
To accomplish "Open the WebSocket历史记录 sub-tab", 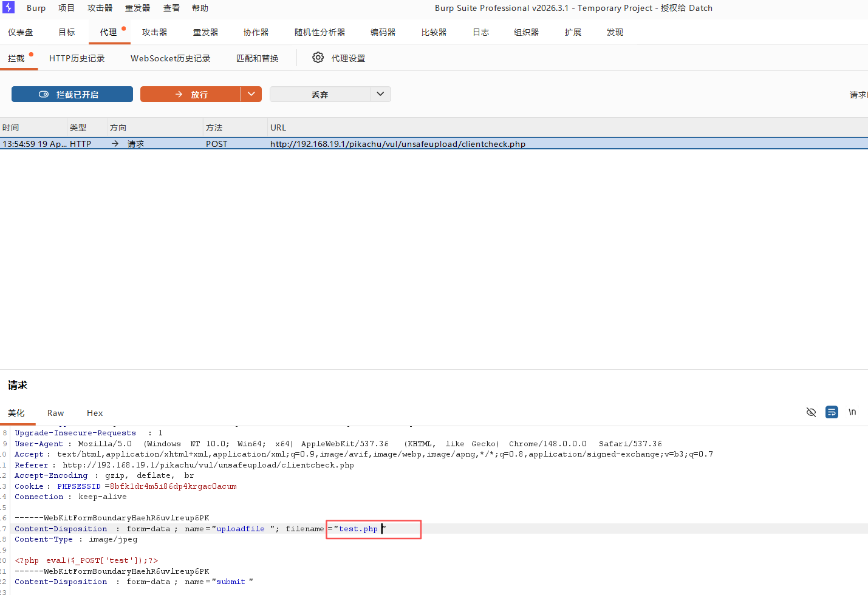I will point(171,58).
